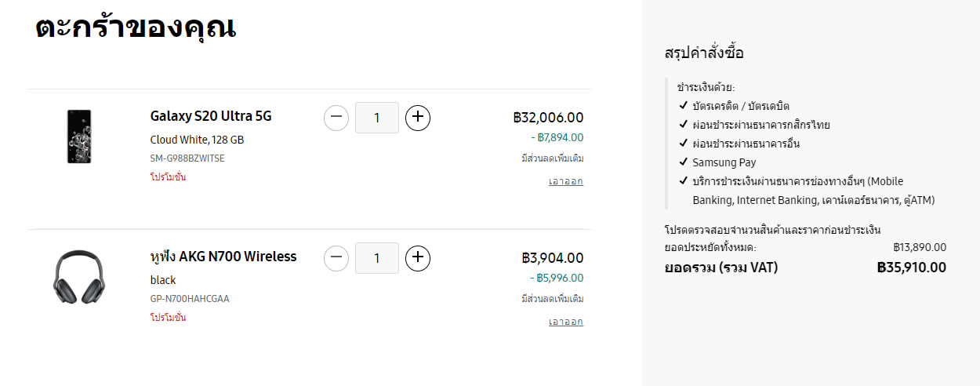Click the checkmark beside ผ่อนชำระผ่านธนาคารอื่น
Image resolution: width=980 pixels, height=386 pixels.
(x=684, y=144)
